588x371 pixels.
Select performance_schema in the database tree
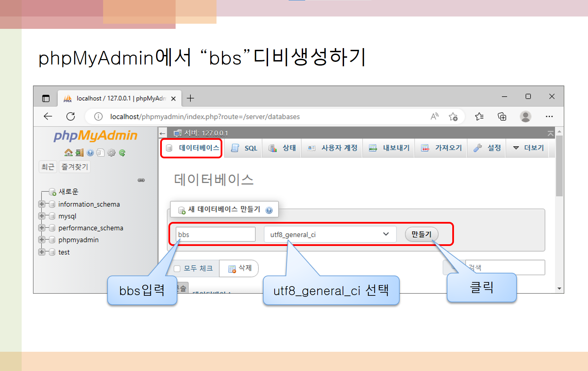[x=91, y=228]
